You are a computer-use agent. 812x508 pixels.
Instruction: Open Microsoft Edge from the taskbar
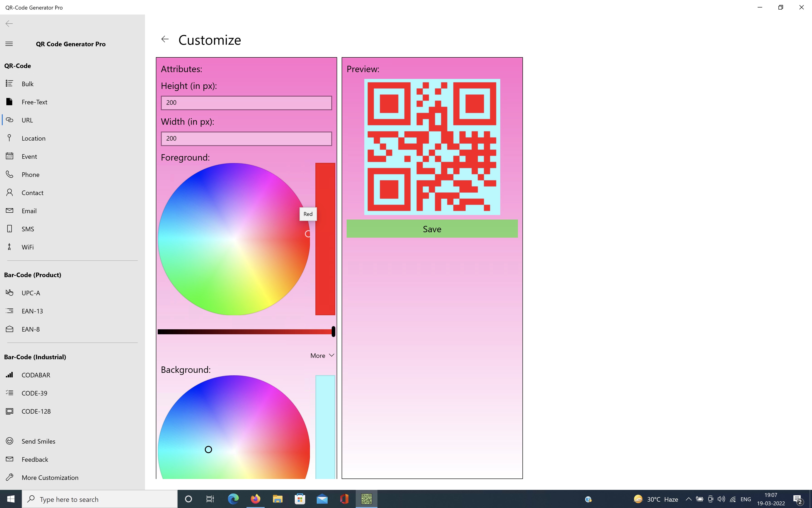[233, 499]
